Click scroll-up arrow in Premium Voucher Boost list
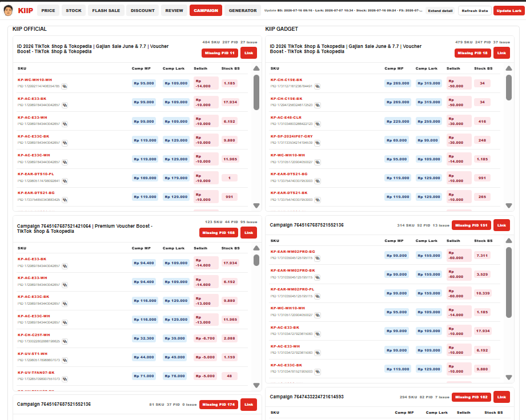Image resolution: width=526 pixels, height=420 pixels. click(256, 248)
